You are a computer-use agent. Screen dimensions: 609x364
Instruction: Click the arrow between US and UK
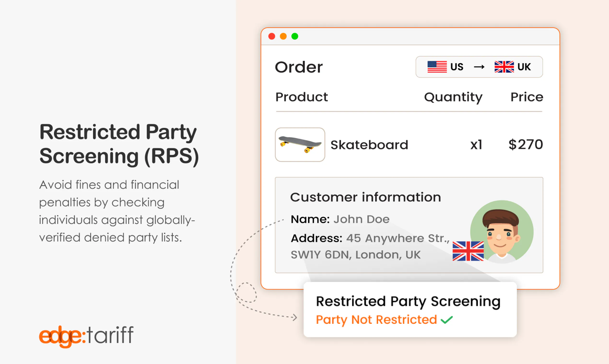tap(479, 67)
